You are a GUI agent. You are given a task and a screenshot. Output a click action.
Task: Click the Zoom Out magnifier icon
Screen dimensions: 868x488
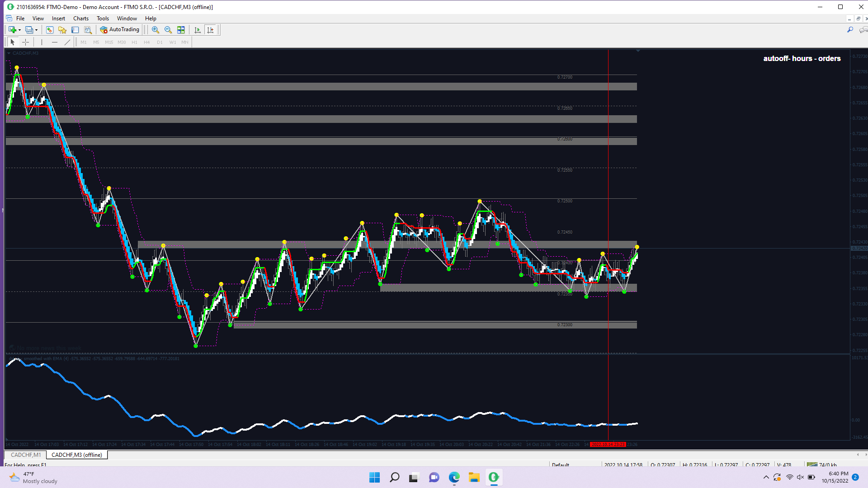click(168, 30)
